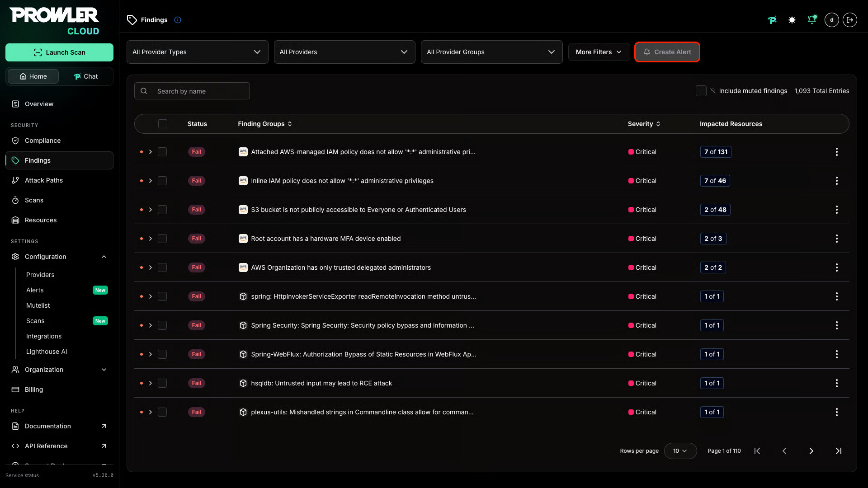Open row actions for S3 bucket finding
Viewport: 868px width, 488px height.
pyautogui.click(x=837, y=210)
